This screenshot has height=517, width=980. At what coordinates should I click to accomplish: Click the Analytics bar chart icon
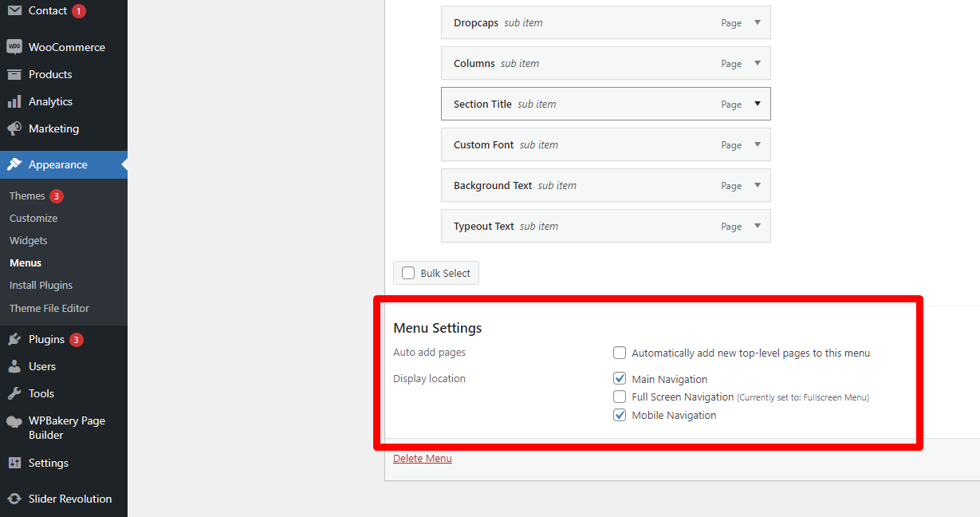click(x=14, y=101)
